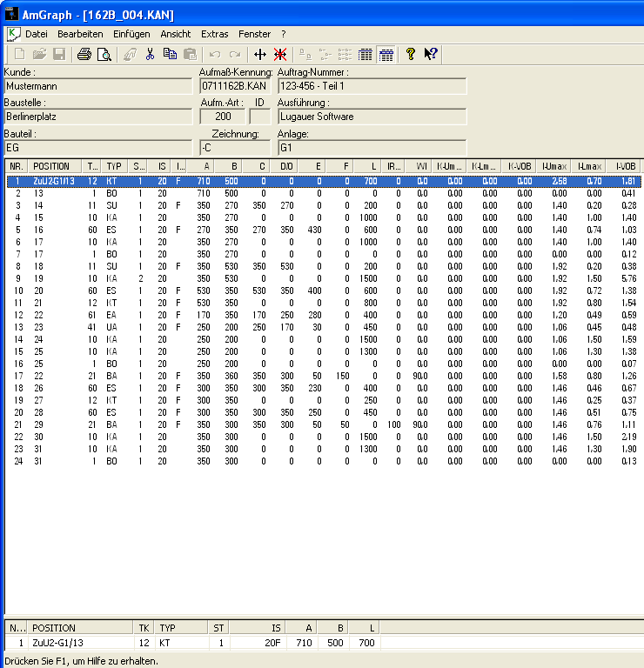Click the yellow question mark help icon
Viewport: 644px width, 668px height.
tap(411, 54)
